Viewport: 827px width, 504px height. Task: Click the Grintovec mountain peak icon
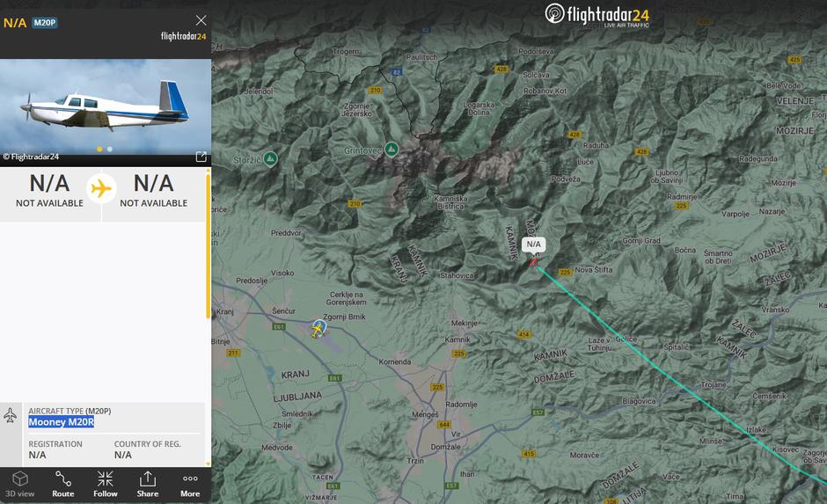coord(392,150)
